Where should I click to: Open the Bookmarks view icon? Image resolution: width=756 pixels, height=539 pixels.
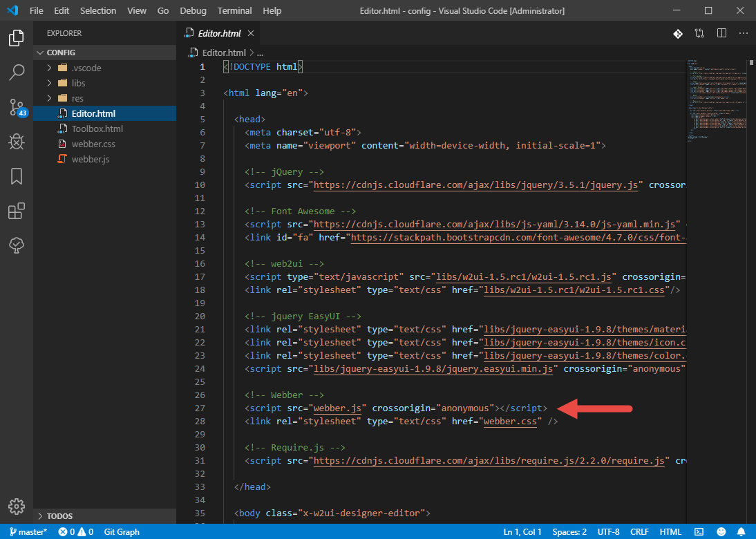(x=17, y=176)
